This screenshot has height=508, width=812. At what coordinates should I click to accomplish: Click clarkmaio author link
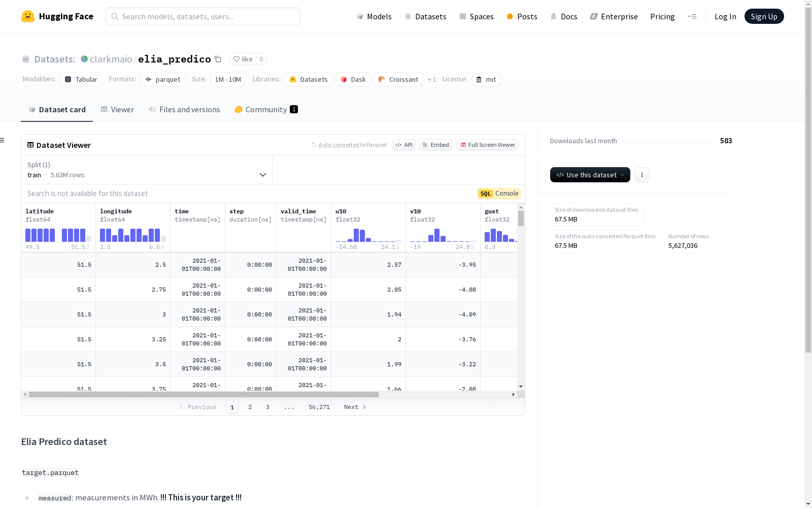[x=111, y=59]
